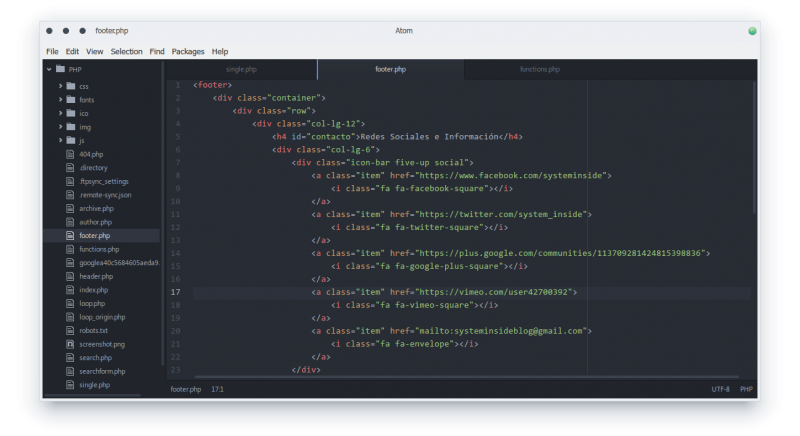
Task: Click the google verification file icon
Action: coord(70,263)
